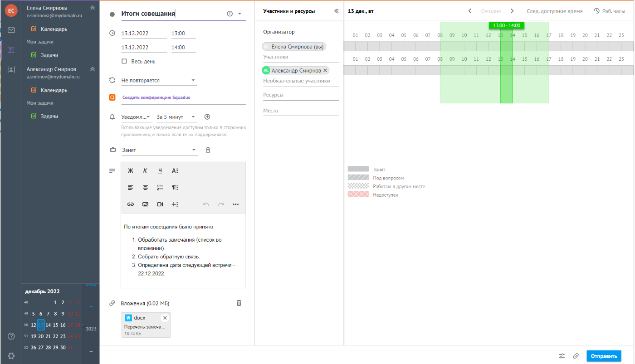Open the Mail section in sidebar
Viewport: 635px width, 364px height.
[11, 30]
